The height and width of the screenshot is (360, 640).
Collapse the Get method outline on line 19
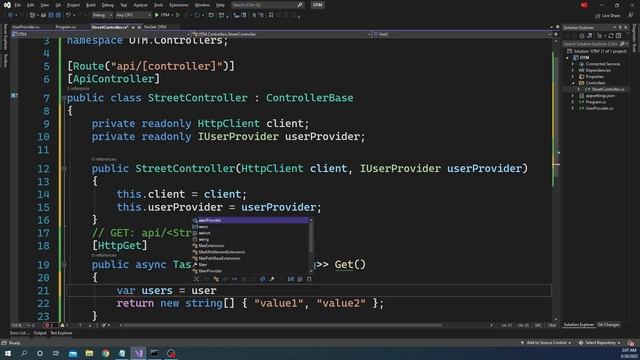[x=64, y=264]
